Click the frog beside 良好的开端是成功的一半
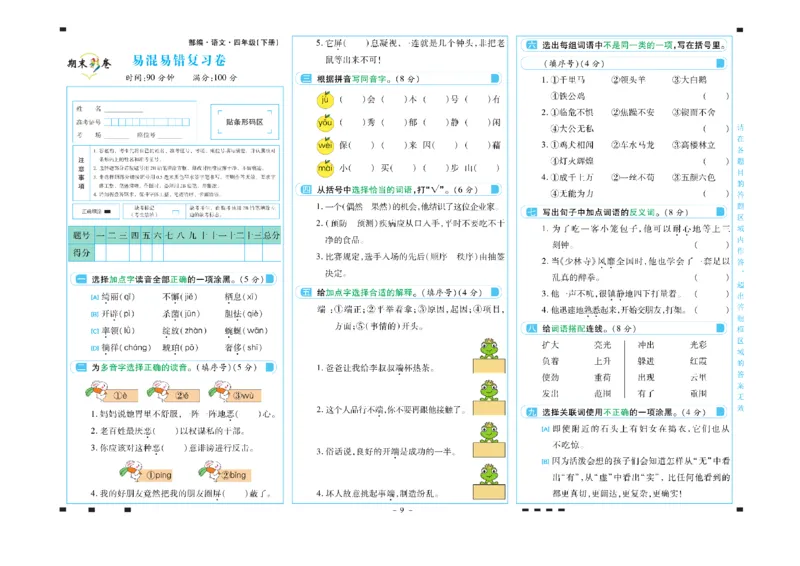 pyautogui.click(x=489, y=440)
